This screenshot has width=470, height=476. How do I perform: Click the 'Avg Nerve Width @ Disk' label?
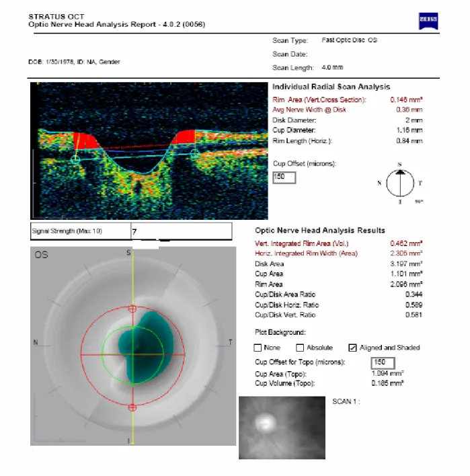309,110
